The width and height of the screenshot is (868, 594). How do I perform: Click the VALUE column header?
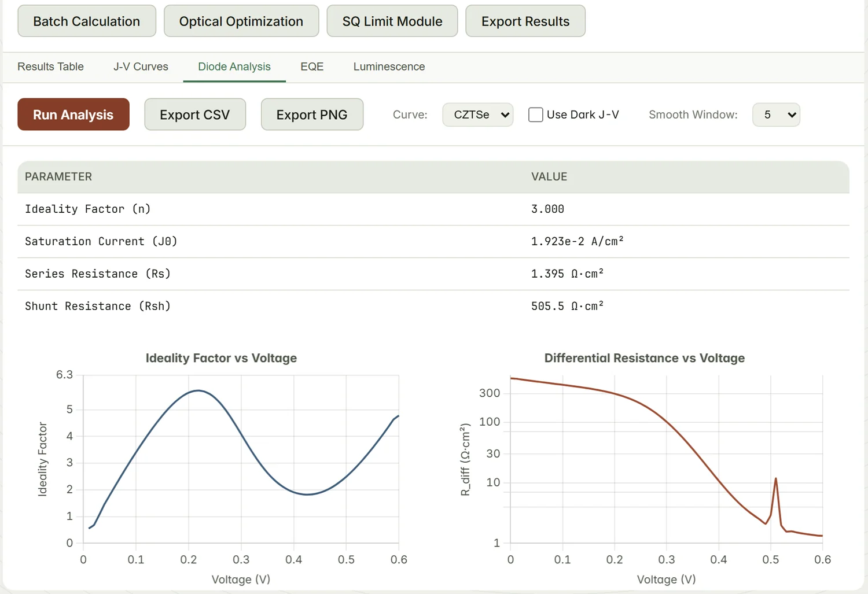pyautogui.click(x=549, y=176)
